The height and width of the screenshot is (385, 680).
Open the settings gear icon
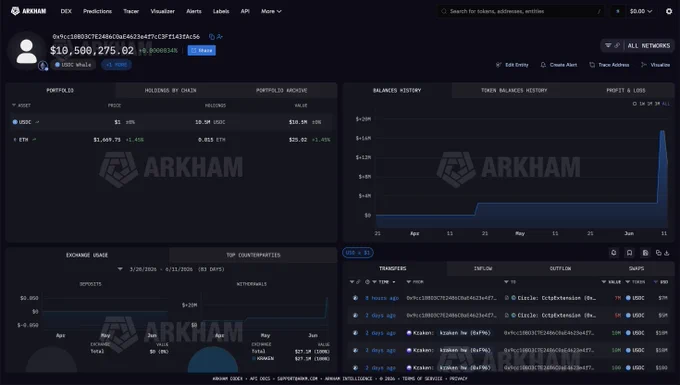coord(669,11)
